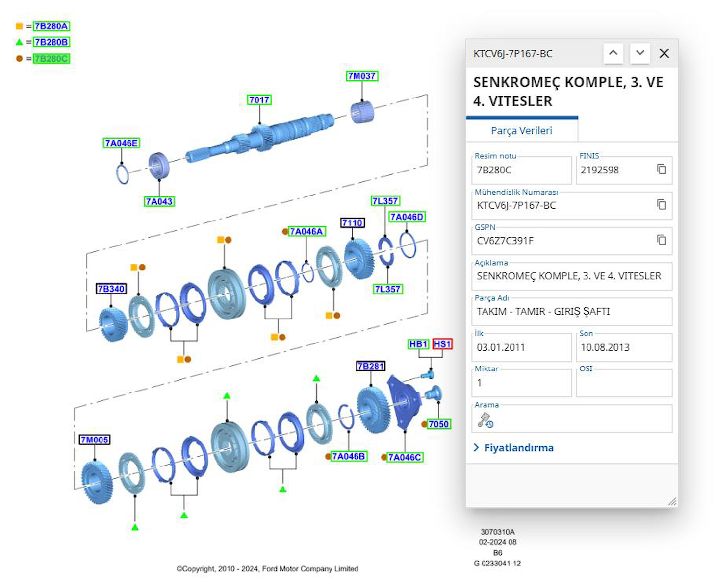Select the 7M005 gear label
Image resolution: width=715 pixels, height=588 pixels.
coord(94,440)
